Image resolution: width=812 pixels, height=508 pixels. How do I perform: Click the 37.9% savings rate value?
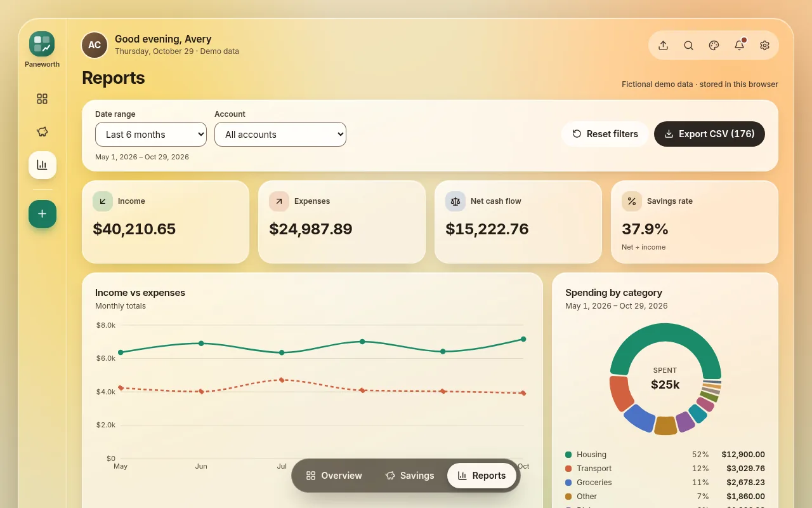pos(645,229)
